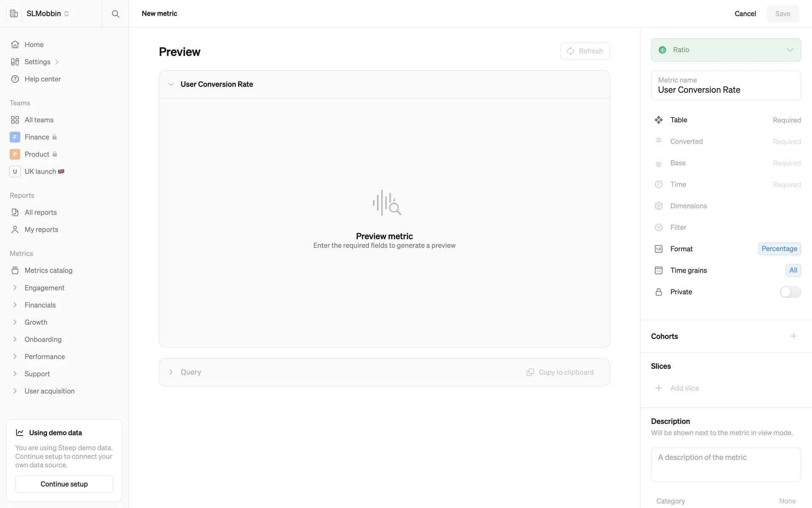
Task: Click the search magnifier icon
Action: click(x=115, y=14)
